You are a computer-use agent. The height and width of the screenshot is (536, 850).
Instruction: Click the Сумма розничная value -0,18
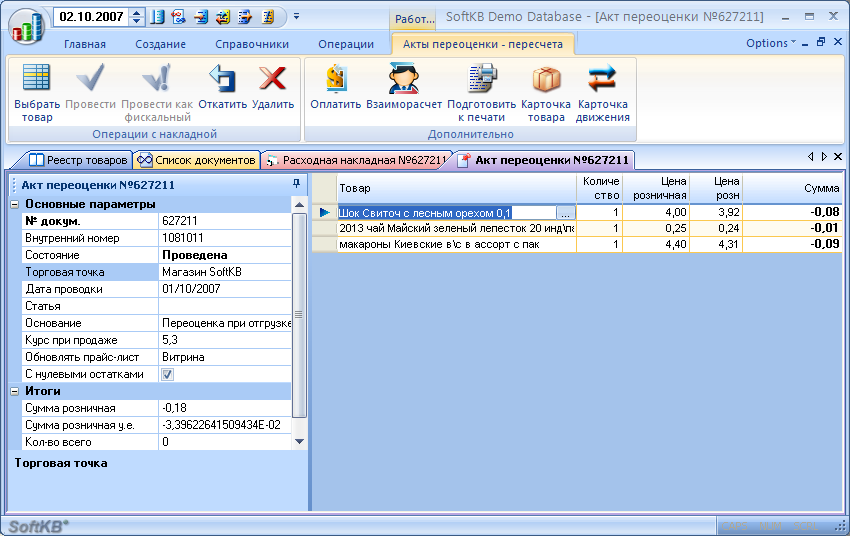225,408
